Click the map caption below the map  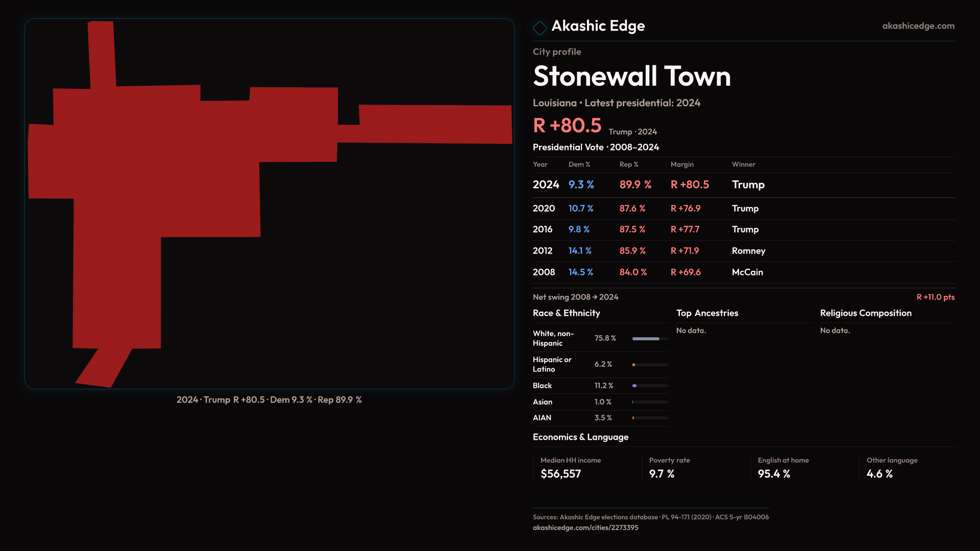coord(269,400)
